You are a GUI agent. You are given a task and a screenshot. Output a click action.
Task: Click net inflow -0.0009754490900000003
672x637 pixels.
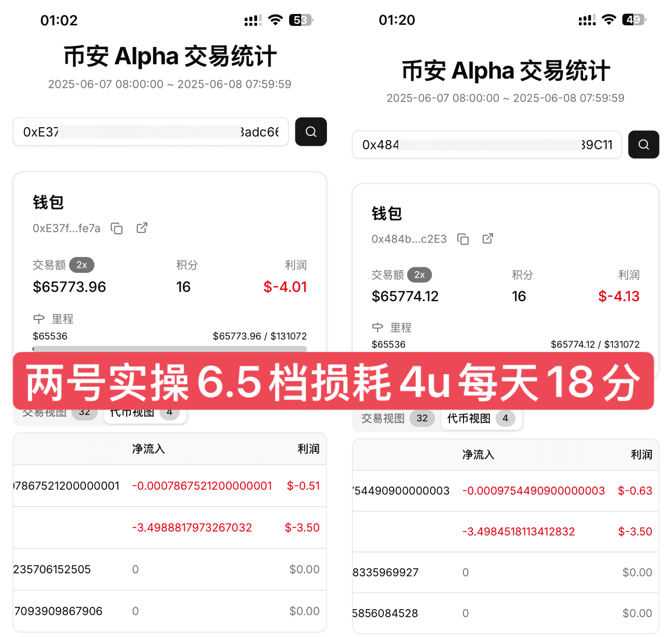tap(533, 491)
